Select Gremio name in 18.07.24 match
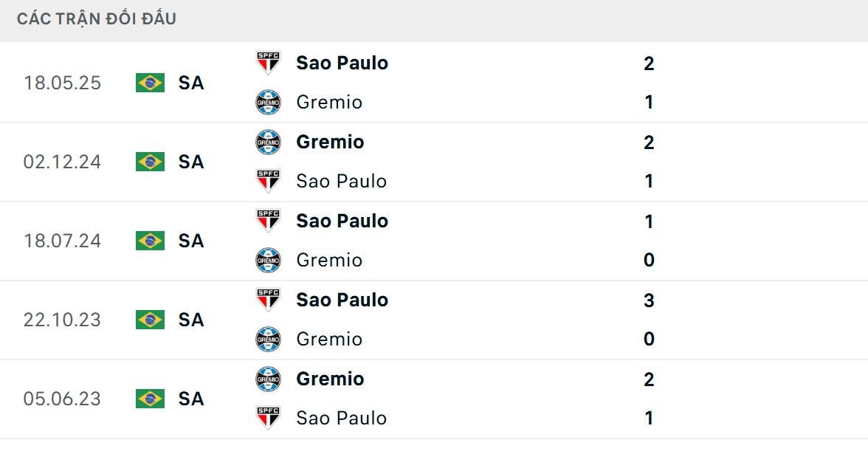868x454 pixels. point(329,260)
